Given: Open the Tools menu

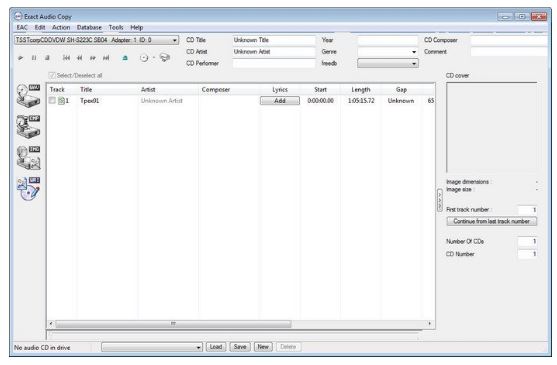Looking at the screenshot, I should pyautogui.click(x=116, y=27).
